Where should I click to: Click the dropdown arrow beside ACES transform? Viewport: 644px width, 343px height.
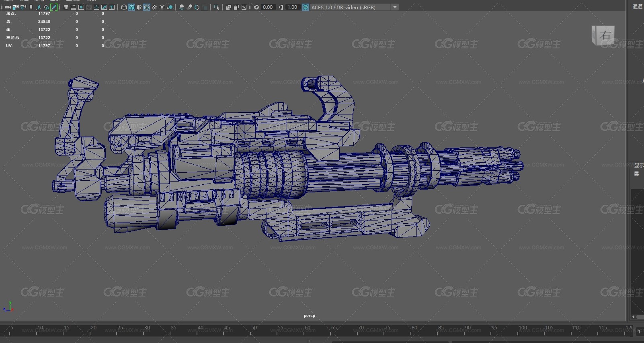(395, 7)
